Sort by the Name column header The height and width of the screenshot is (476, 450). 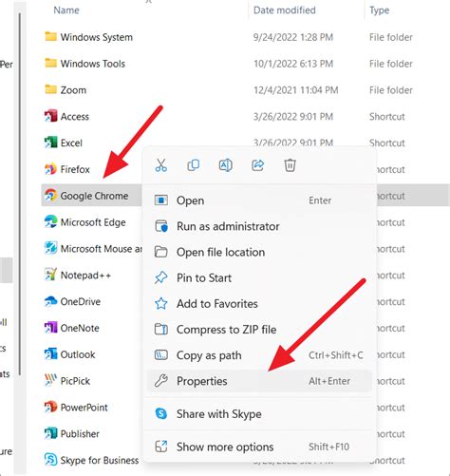(66, 10)
